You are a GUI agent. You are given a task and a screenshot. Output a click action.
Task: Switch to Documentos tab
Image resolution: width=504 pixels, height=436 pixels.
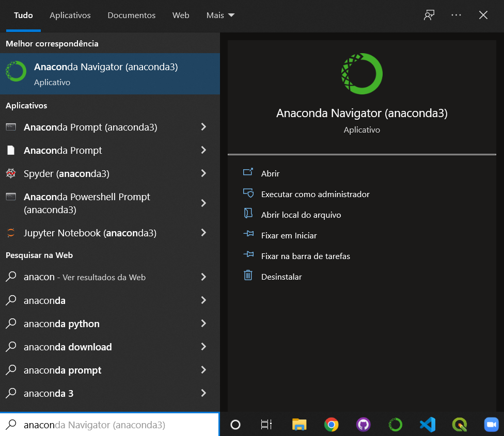[x=132, y=15]
